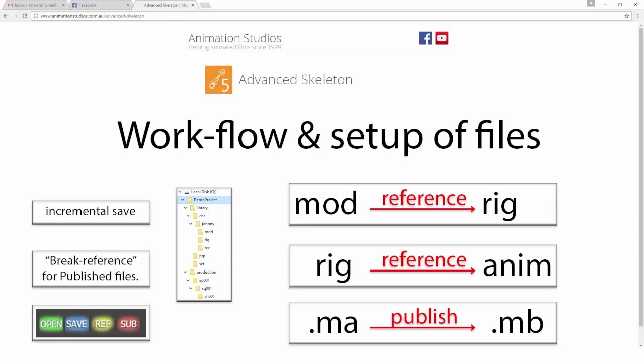Click the production folder icon

tap(192, 272)
